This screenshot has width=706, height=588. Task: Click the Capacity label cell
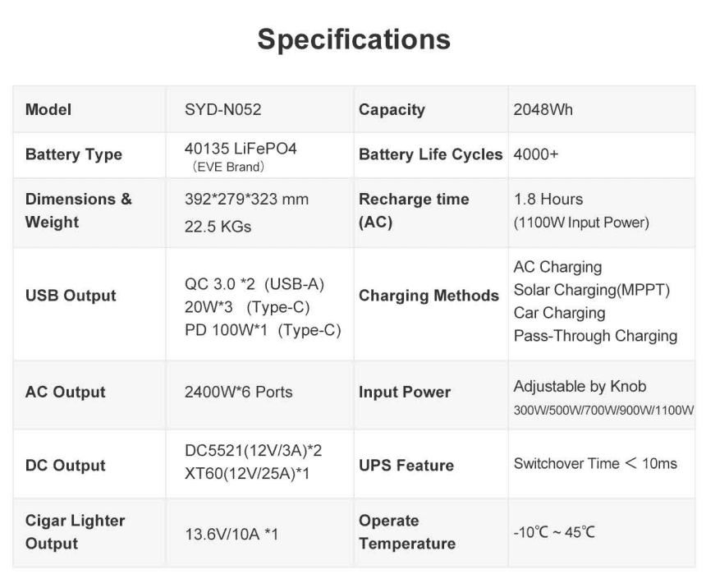tap(392, 109)
